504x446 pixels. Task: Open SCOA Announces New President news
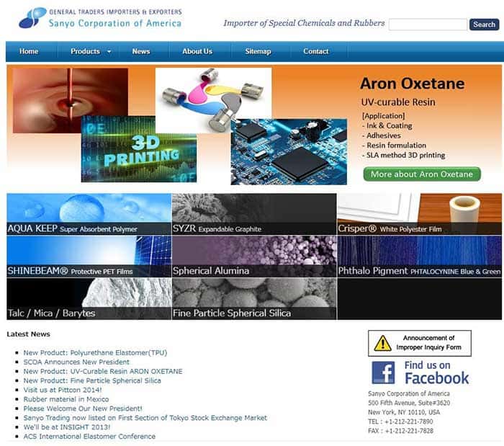click(76, 362)
